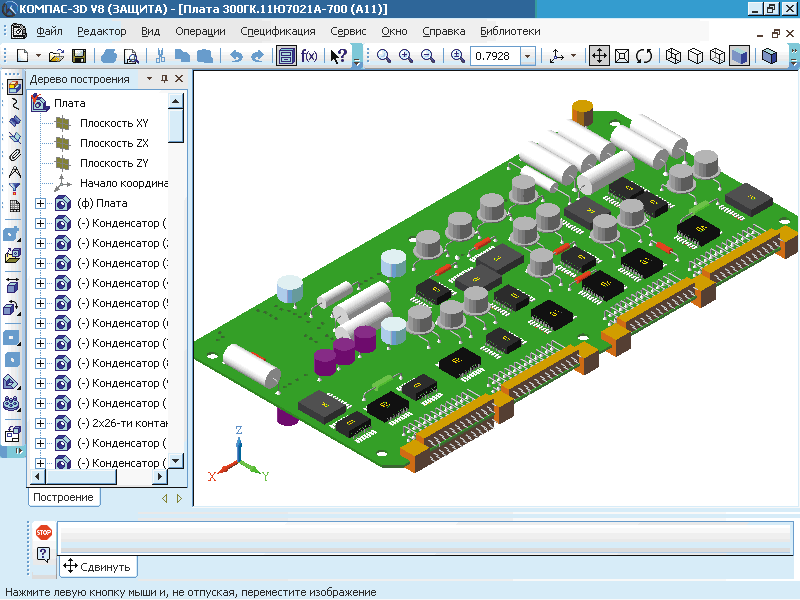Enable shaded display mode

[739, 56]
